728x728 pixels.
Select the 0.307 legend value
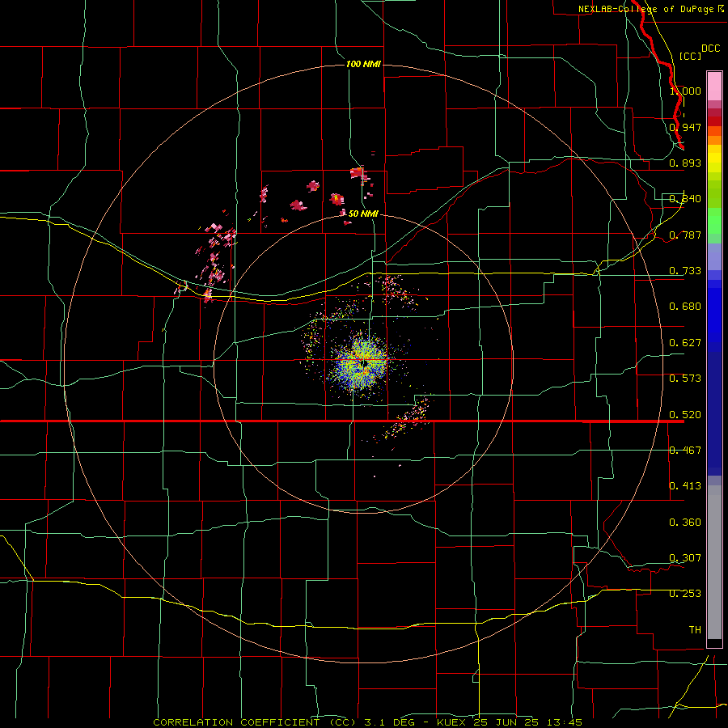pos(685,558)
